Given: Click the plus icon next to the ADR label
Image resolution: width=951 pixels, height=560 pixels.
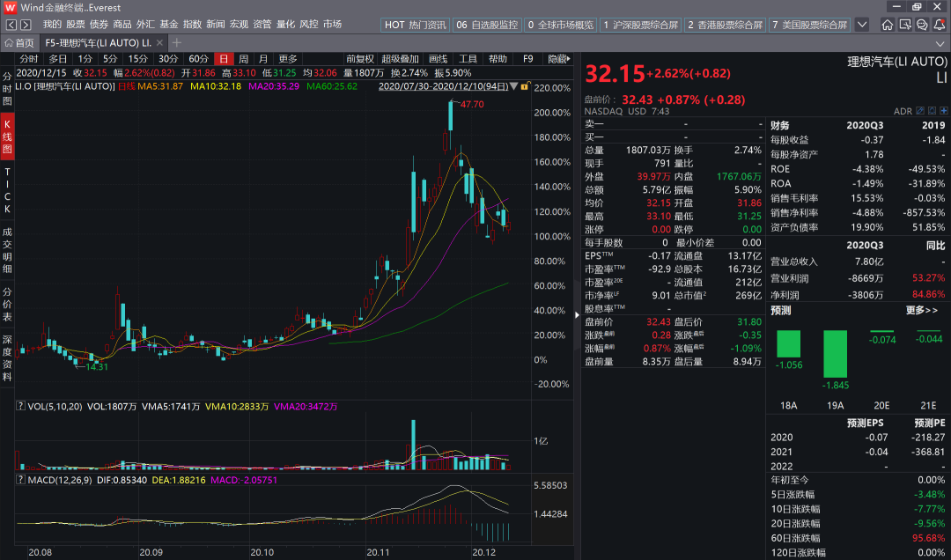Looking at the screenshot, I should (943, 111).
